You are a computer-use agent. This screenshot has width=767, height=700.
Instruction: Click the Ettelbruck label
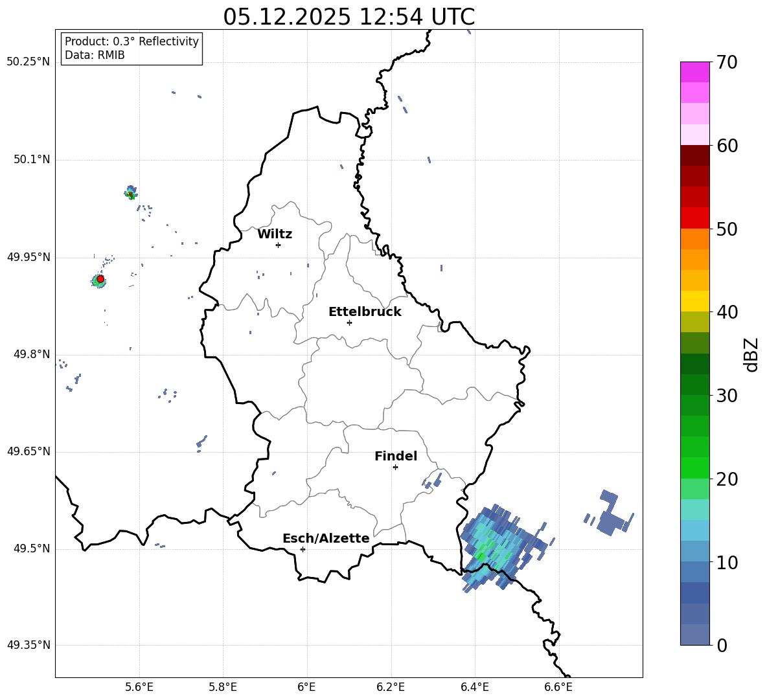click(365, 312)
